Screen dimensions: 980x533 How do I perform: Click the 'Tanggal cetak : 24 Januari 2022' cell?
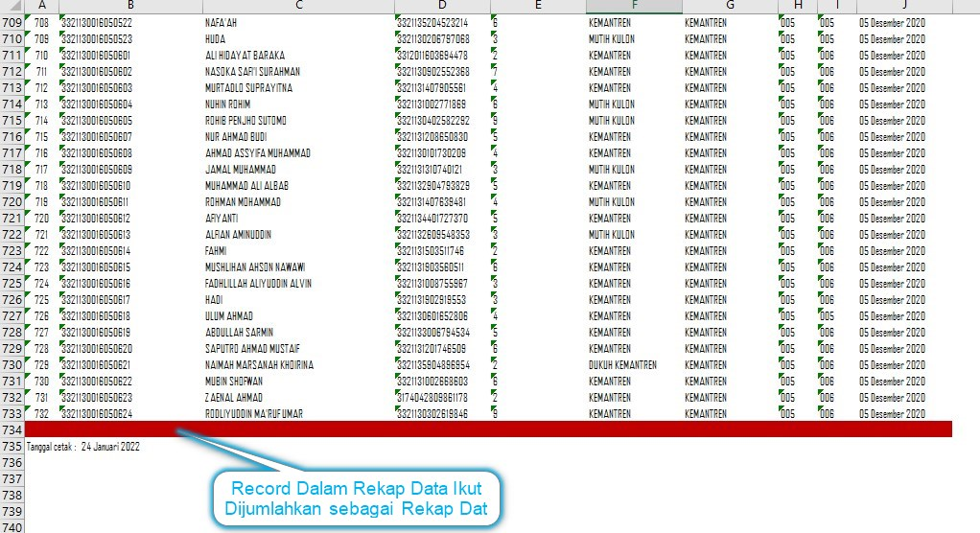pyautogui.click(x=83, y=447)
